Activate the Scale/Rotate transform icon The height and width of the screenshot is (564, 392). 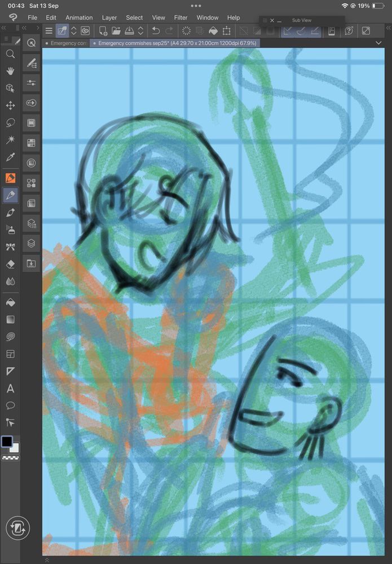pos(227,31)
